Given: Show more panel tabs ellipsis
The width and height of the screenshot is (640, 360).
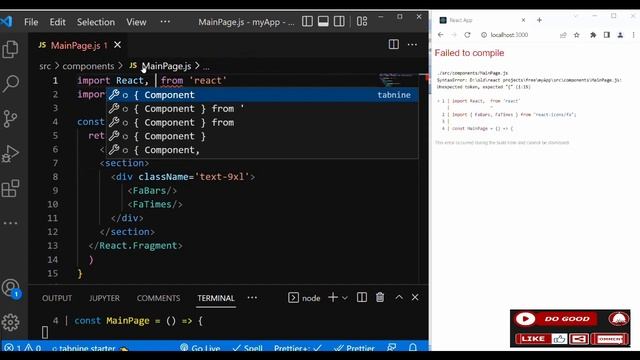Looking at the screenshot, I should 252,298.
